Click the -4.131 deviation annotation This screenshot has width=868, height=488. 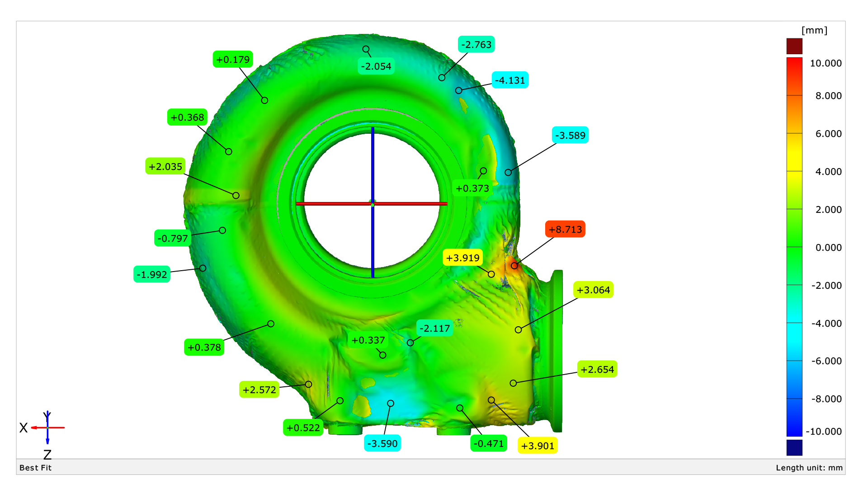[510, 80]
